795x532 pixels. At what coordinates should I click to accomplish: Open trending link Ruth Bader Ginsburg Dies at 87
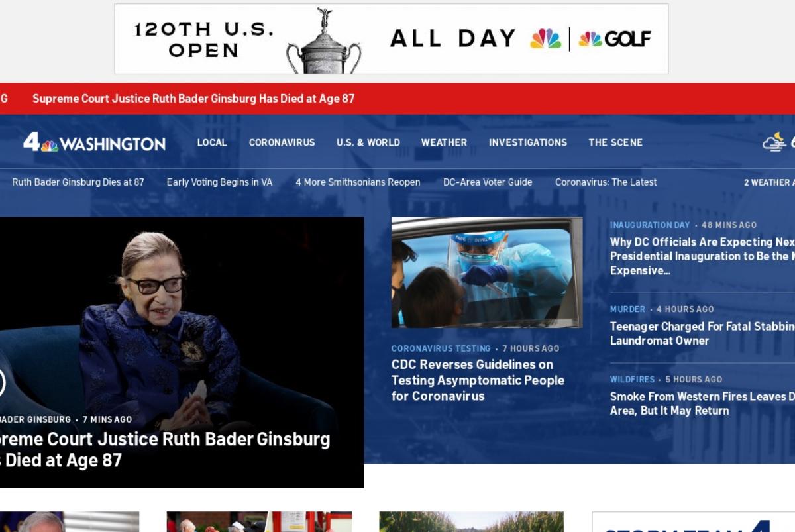(78, 182)
